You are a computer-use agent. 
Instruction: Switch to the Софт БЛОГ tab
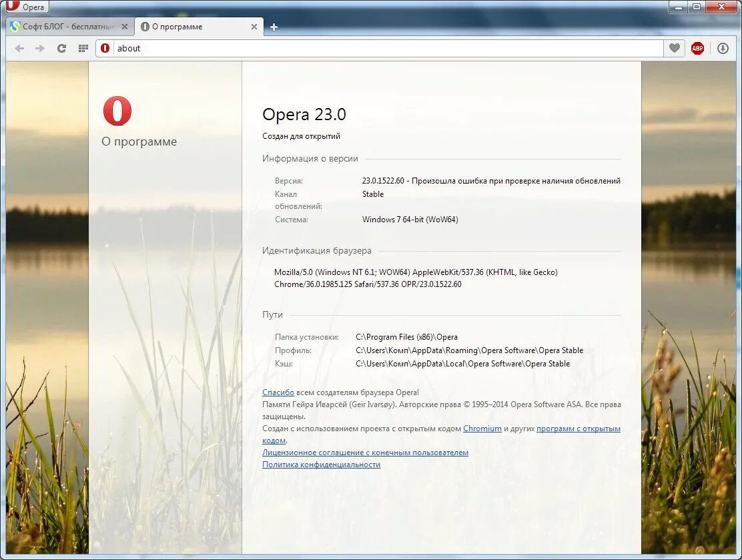point(70,27)
